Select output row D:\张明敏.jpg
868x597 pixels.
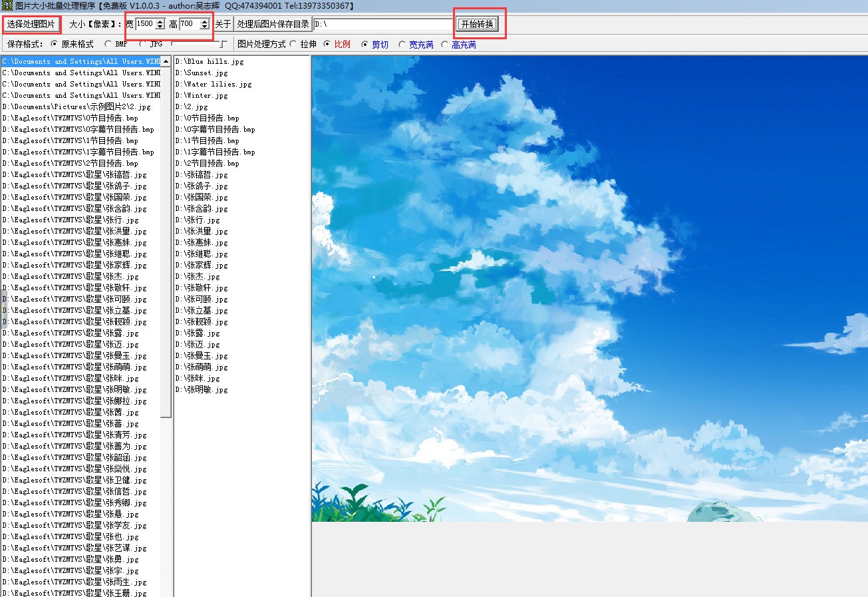(242, 389)
